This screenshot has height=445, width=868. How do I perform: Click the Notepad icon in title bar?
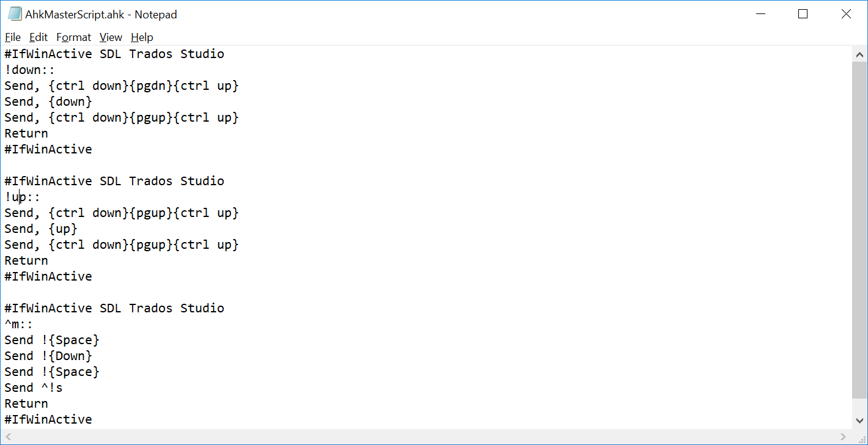(14, 14)
